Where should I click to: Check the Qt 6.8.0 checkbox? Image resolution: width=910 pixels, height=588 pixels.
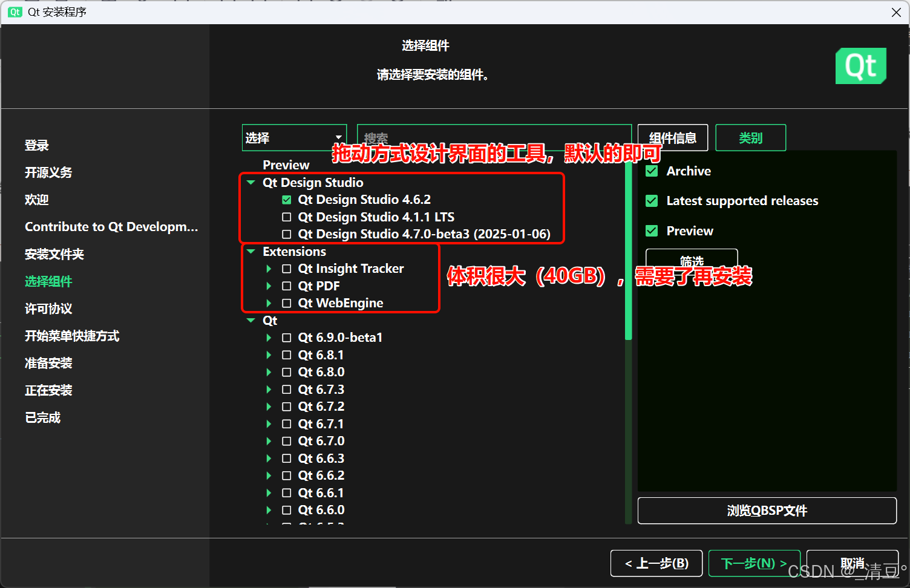coord(287,372)
